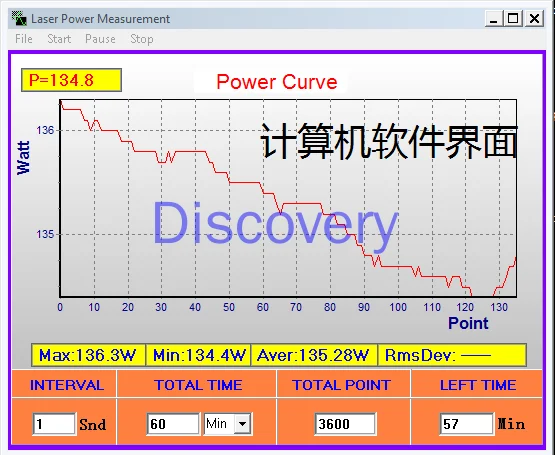Click the 135 value on Watt axis
Image resolution: width=555 pixels, height=455 pixels.
tap(45, 234)
